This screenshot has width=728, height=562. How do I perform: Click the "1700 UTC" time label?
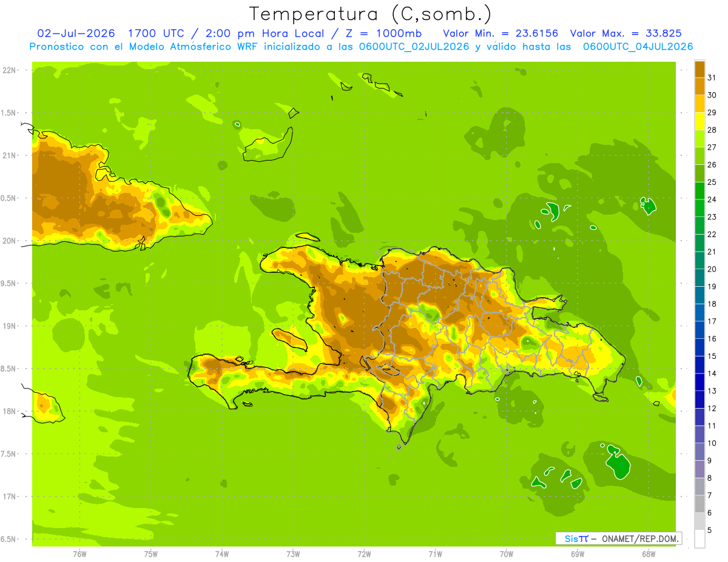pos(156,33)
